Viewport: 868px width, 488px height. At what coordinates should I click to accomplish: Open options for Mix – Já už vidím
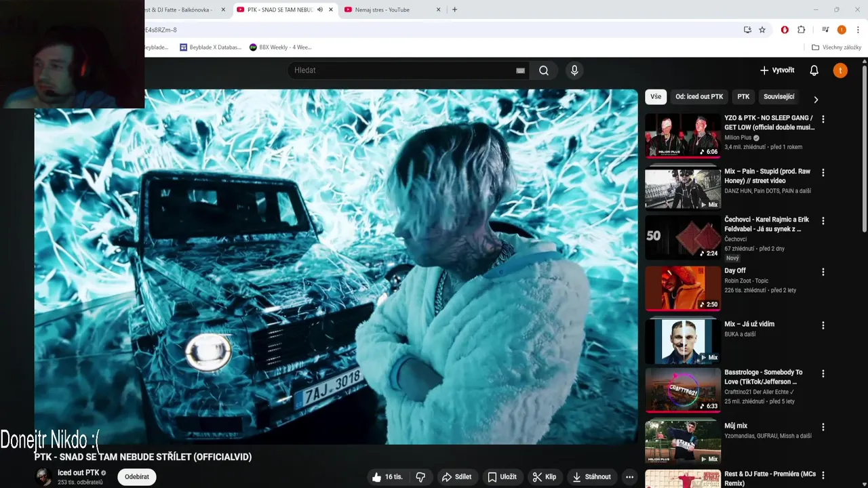click(x=823, y=325)
